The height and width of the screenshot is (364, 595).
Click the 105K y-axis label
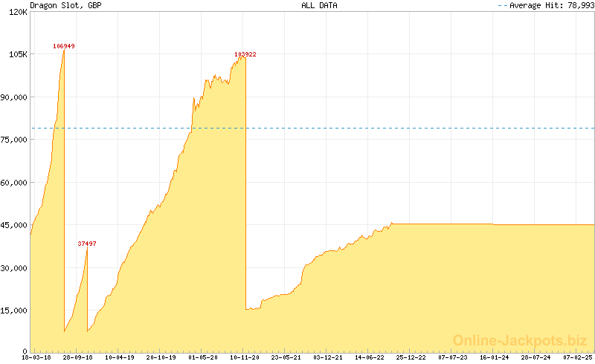(16, 54)
